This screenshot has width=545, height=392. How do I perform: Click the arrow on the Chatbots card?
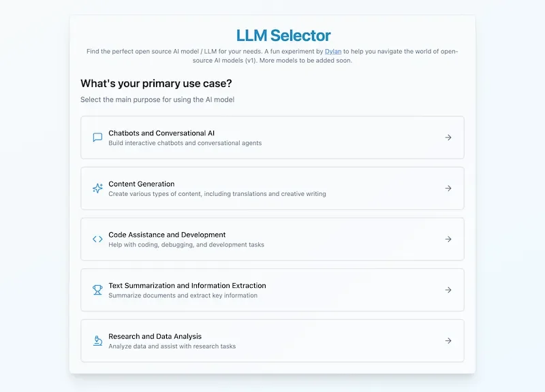pos(448,137)
